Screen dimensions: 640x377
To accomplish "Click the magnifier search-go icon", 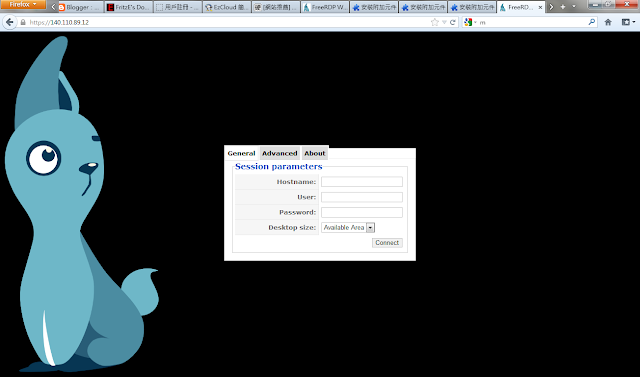I will (x=592, y=22).
